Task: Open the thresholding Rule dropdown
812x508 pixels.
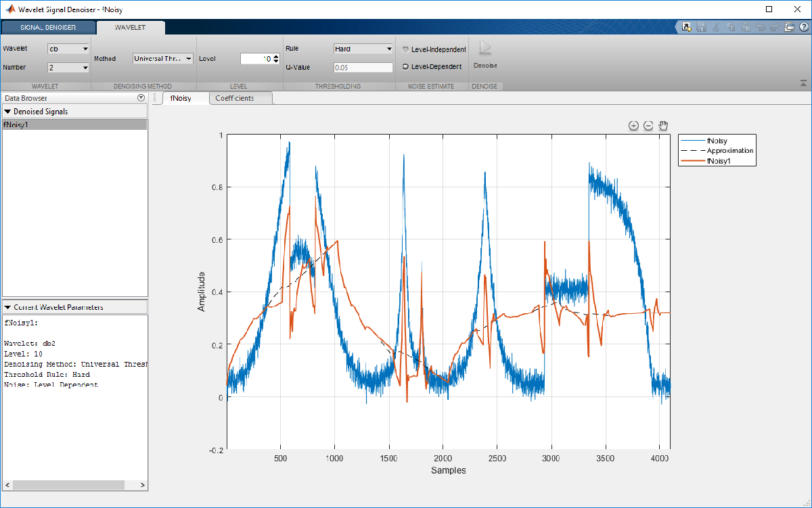Action: [x=363, y=49]
